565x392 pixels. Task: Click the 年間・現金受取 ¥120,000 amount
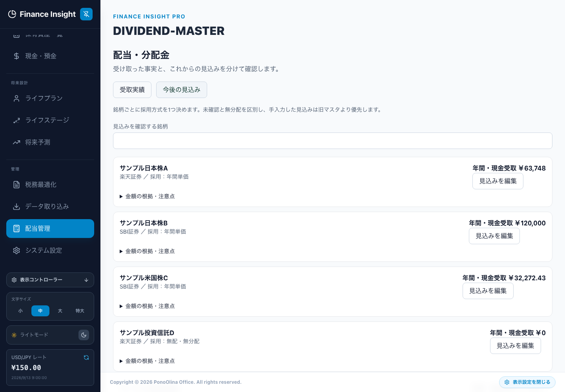(x=507, y=223)
